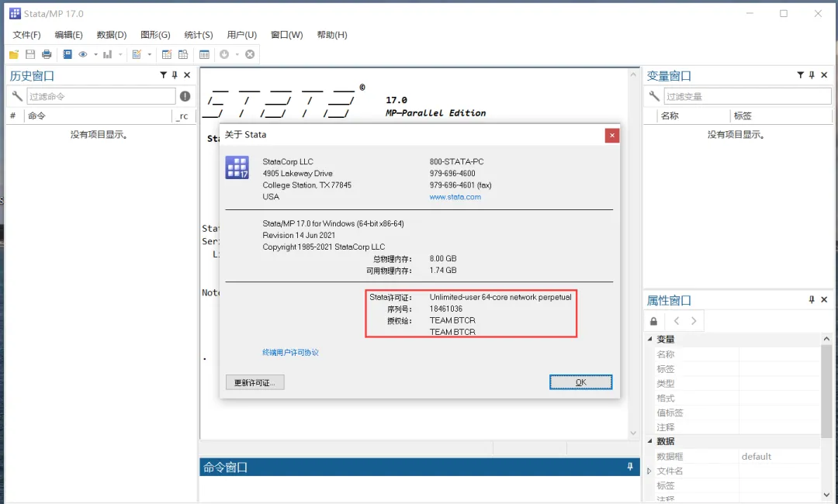Image resolution: width=838 pixels, height=504 pixels.
Task: Pin the Variables window (变量窗口)
Action: pos(812,75)
